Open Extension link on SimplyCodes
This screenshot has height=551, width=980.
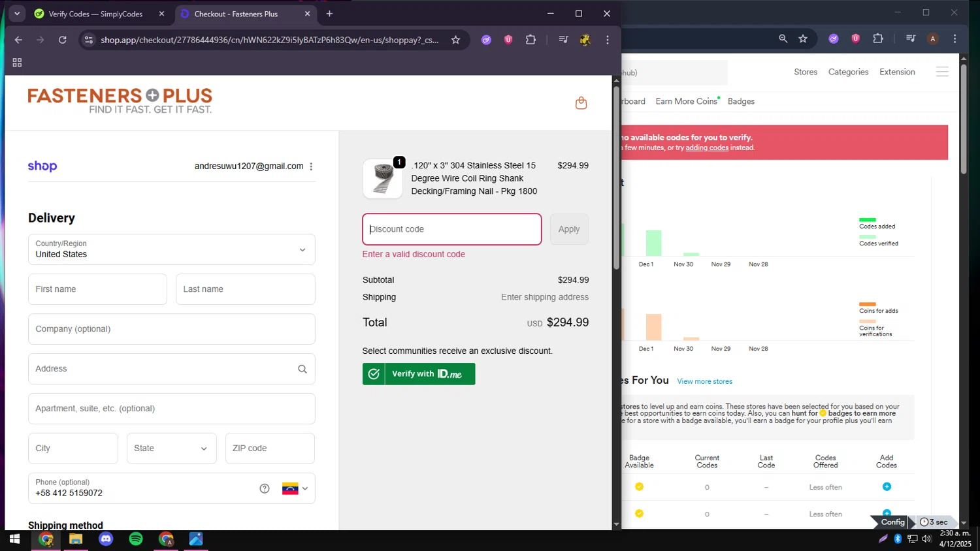[x=897, y=72]
